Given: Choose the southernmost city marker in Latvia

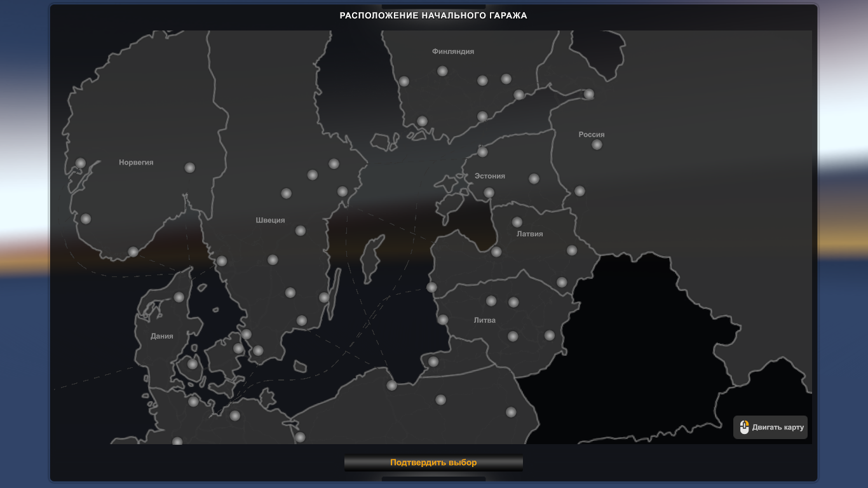Looking at the screenshot, I should coord(562,282).
